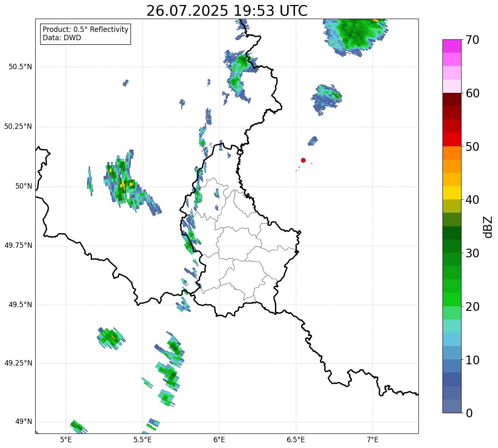The height and width of the screenshot is (448, 498).
Task: Click the 49.5°N latitude label
Action: [20, 305]
